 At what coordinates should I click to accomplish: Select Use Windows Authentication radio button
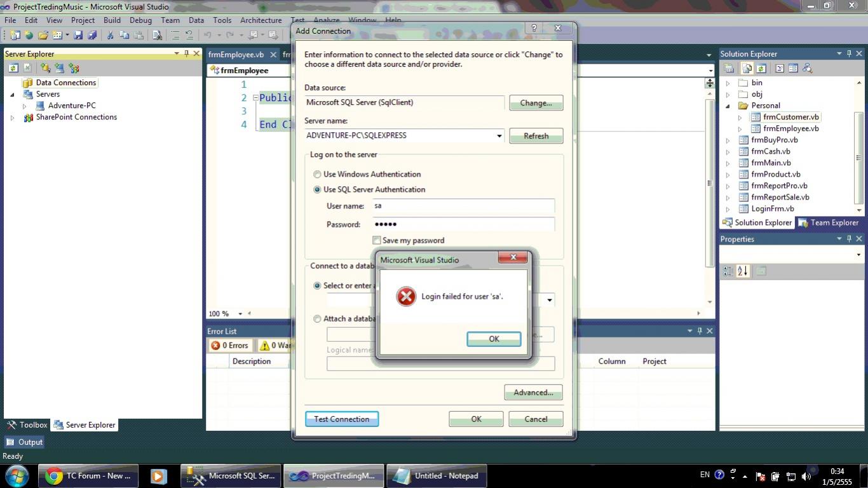point(317,174)
